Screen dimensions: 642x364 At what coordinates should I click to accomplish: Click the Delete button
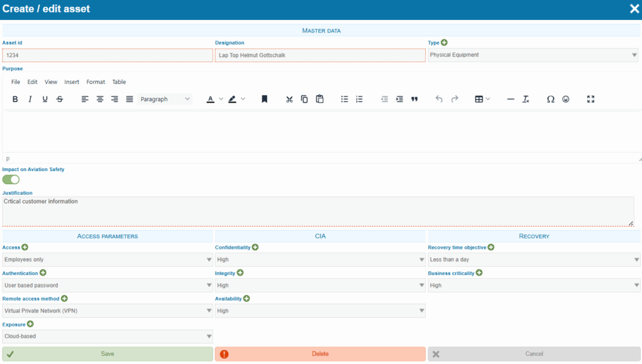(320, 354)
